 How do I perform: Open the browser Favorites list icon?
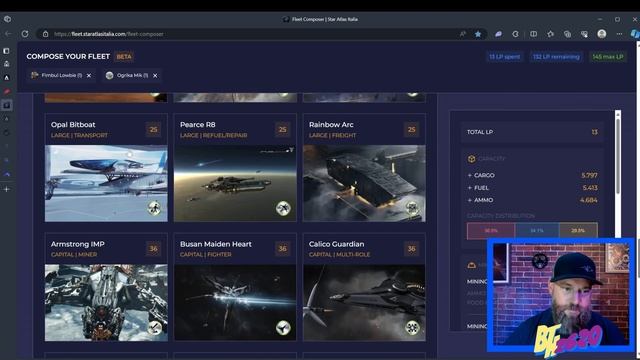coord(551,34)
